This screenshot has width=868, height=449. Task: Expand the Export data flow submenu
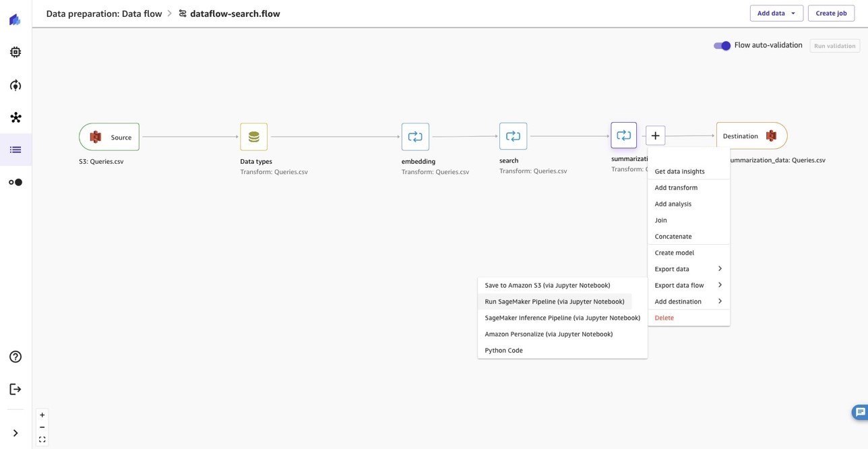[689, 285]
